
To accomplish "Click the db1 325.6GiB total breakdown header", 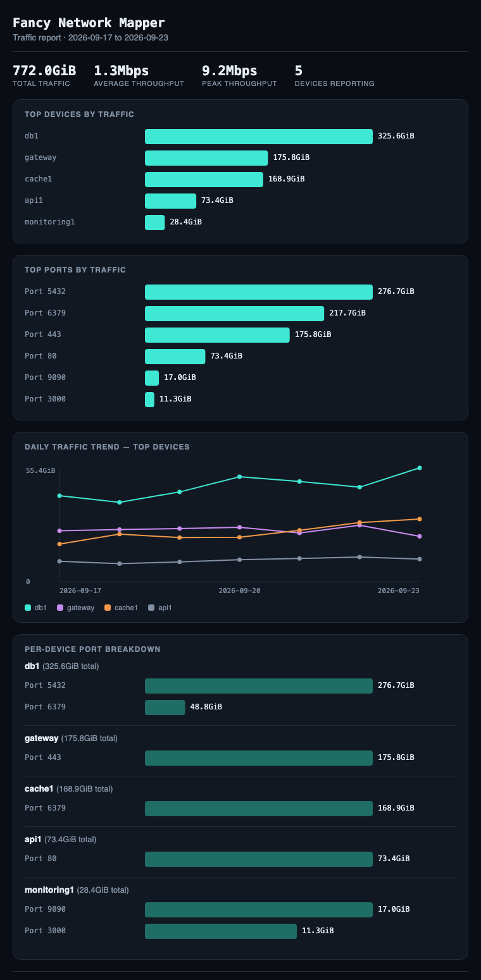I will coord(62,666).
